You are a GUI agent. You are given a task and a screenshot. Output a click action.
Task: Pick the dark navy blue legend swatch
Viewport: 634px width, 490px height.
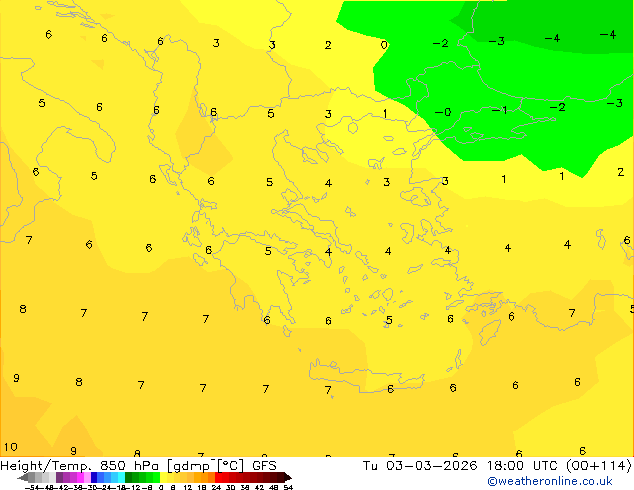(x=94, y=478)
